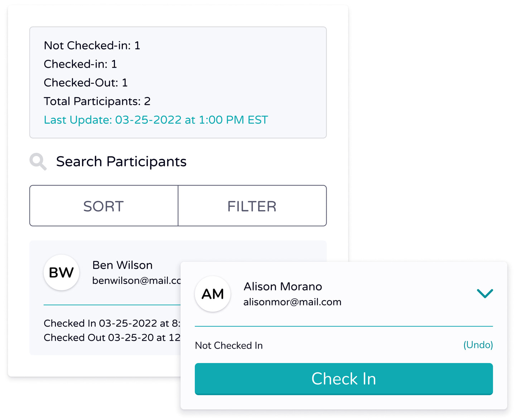Viewport: 515px width, 420px height.
Task: Expand Alison Morano's card chevron
Action: click(x=485, y=293)
